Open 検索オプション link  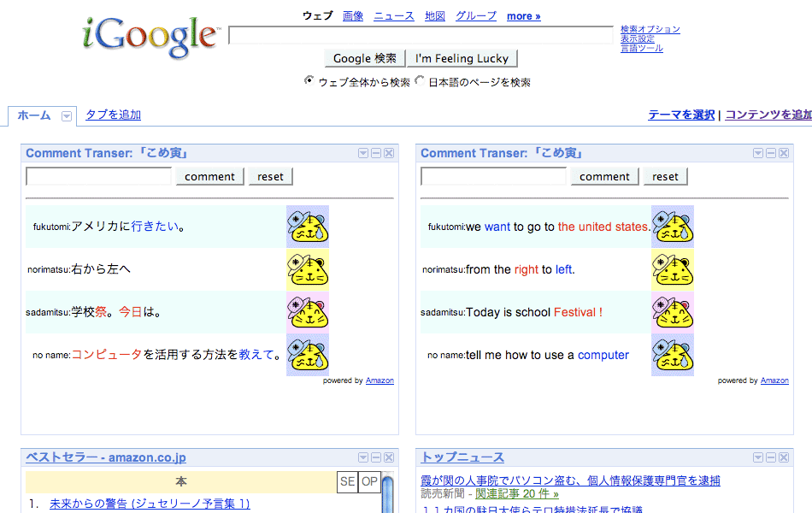pos(650,30)
